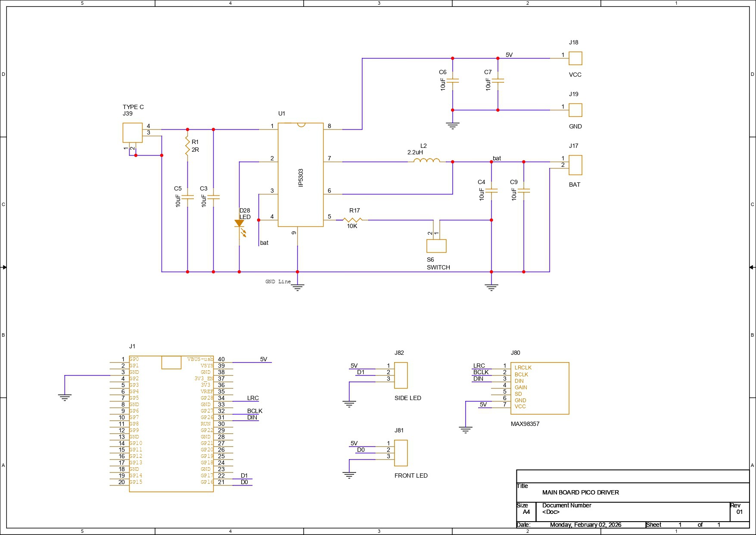Select the IP5303 chip U1 symbol
The width and height of the screenshot is (756, 535).
(x=300, y=175)
